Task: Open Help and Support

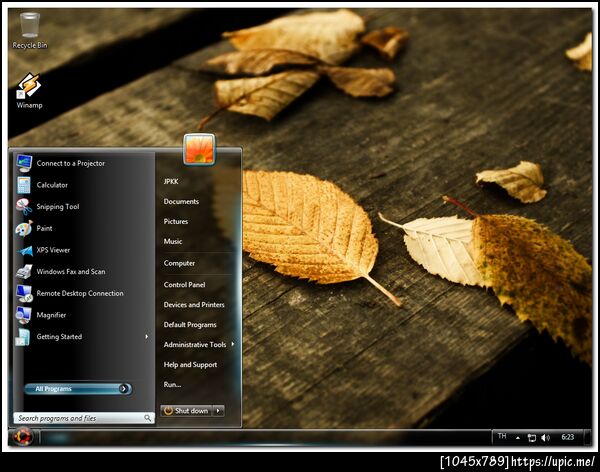Action: pyautogui.click(x=190, y=364)
